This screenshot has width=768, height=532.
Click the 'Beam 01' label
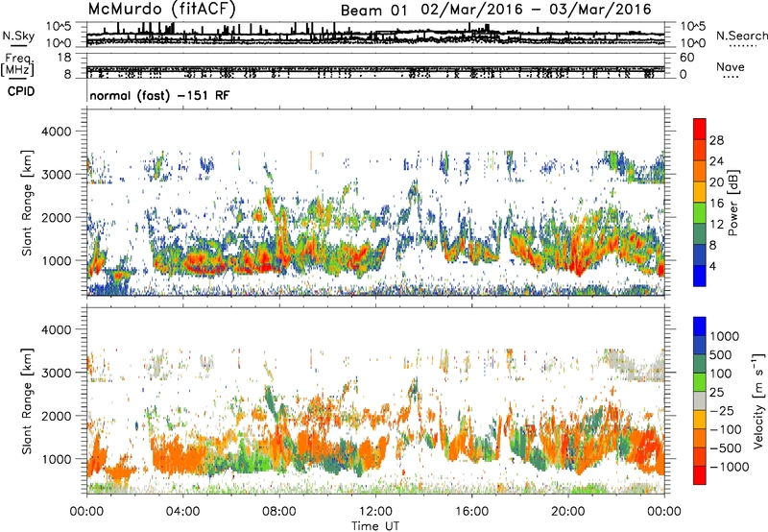373,11
